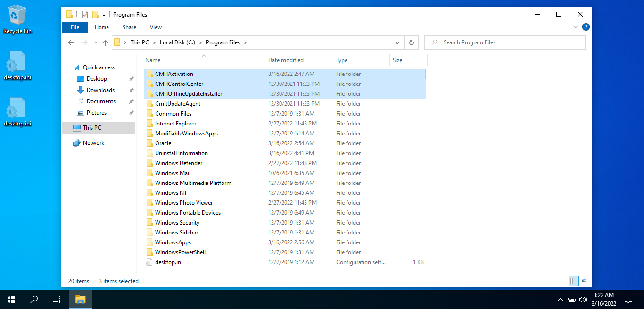Image resolution: width=644 pixels, height=309 pixels.
Task: Switch to Large icons view layout
Action: click(x=584, y=281)
